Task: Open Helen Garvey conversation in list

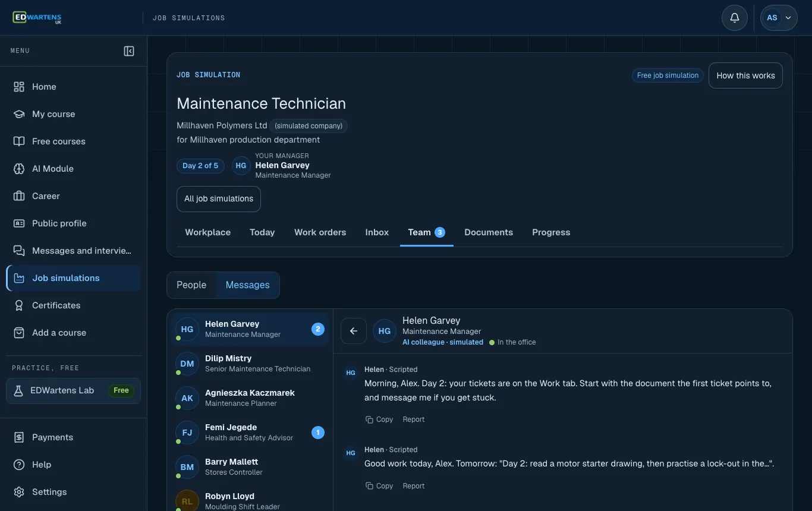Action: (250, 329)
